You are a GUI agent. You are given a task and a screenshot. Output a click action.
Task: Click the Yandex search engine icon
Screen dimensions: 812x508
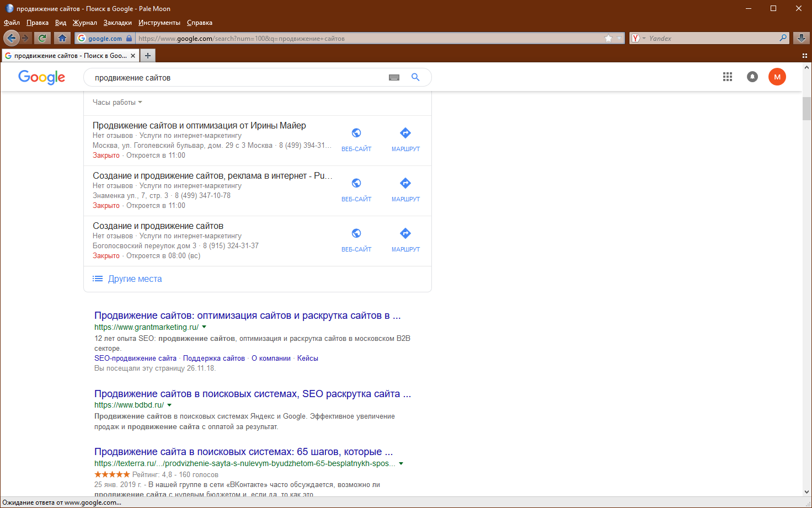(636, 38)
